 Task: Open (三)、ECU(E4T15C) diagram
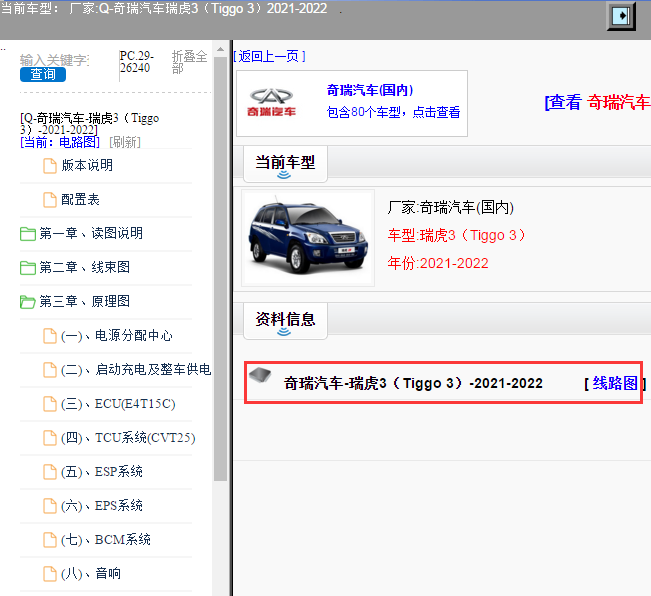pos(118,403)
